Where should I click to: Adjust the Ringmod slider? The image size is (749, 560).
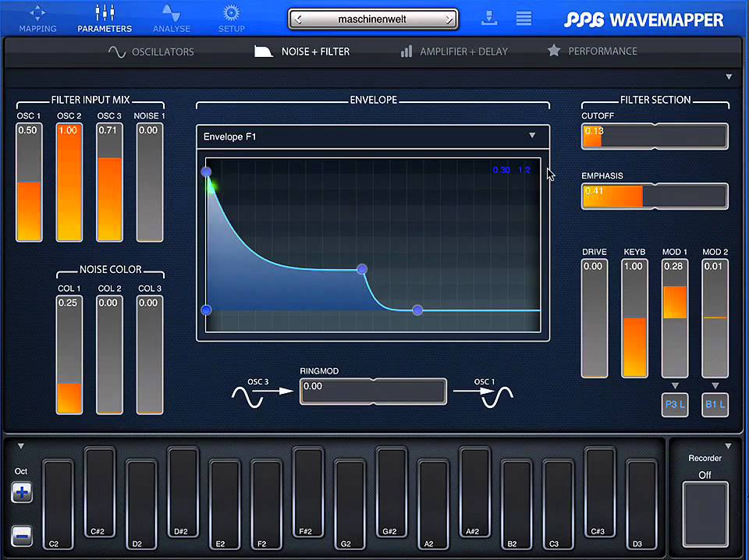[x=373, y=392]
